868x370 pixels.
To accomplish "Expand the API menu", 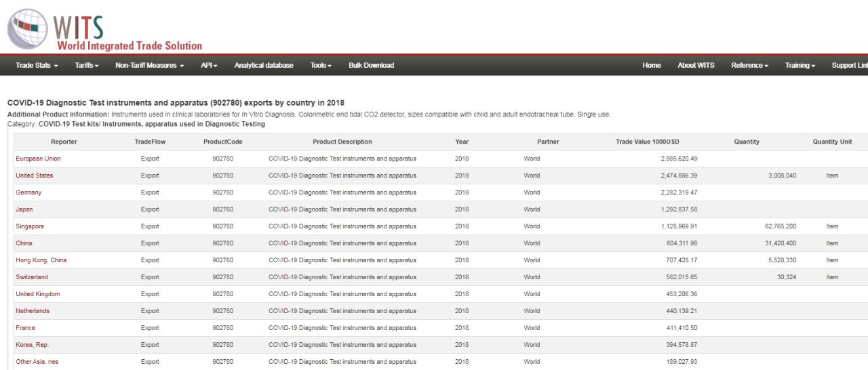I will pyautogui.click(x=209, y=66).
